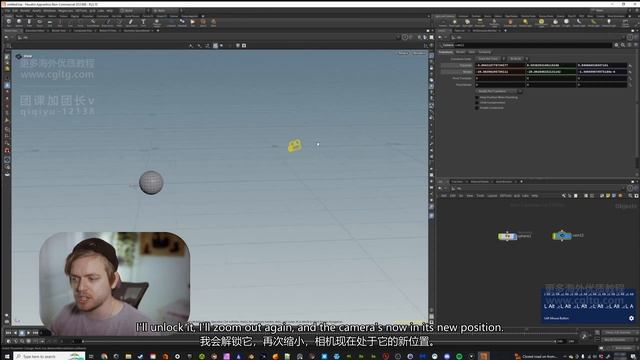Add a Point Light from shelf

[454, 23]
